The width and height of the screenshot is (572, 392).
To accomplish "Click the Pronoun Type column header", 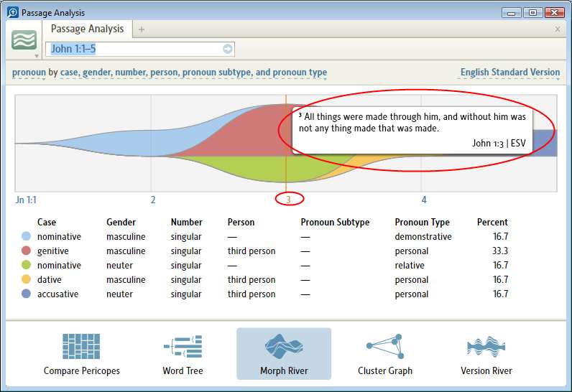I will (422, 222).
